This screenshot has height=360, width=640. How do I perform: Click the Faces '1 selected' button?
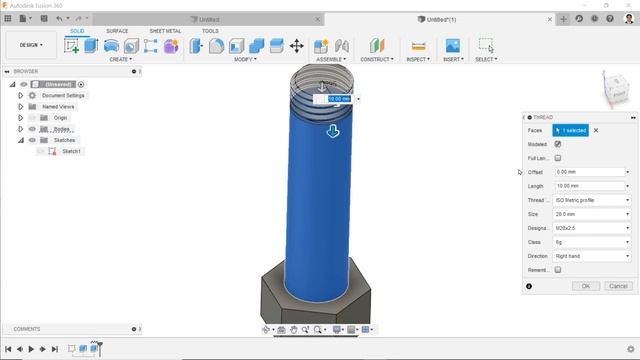(570, 130)
